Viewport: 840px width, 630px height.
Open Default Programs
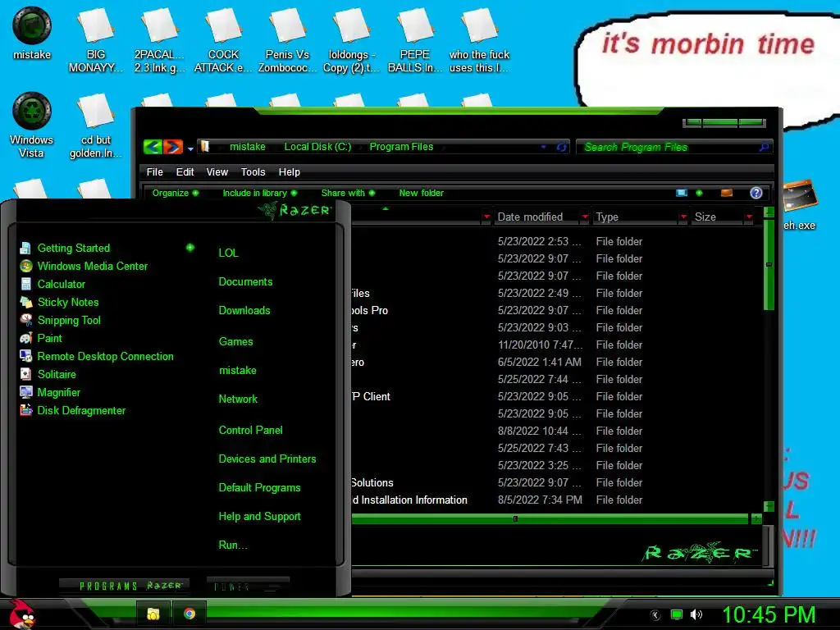(x=259, y=488)
